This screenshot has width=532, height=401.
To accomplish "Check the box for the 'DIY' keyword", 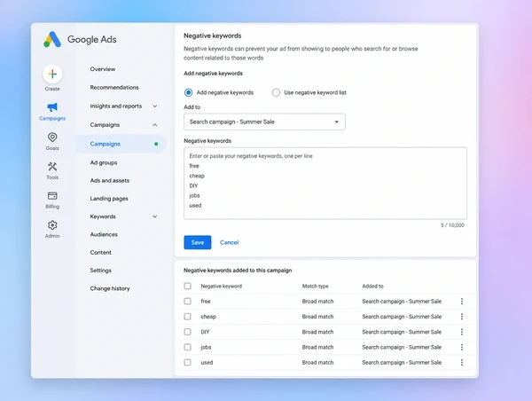I will pos(188,332).
